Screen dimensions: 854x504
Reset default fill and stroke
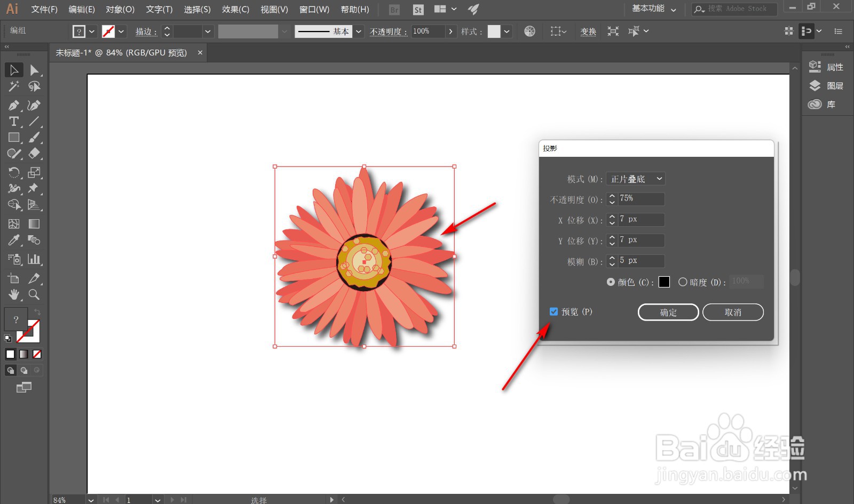click(8, 338)
